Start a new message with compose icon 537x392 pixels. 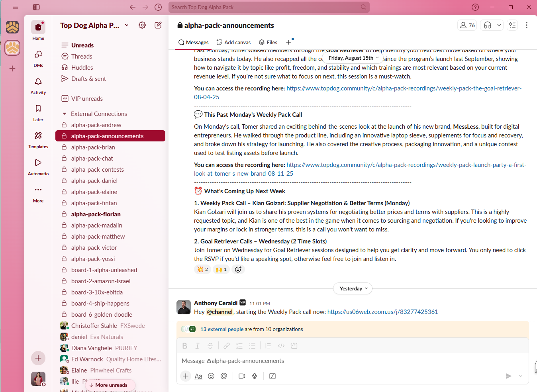click(158, 25)
